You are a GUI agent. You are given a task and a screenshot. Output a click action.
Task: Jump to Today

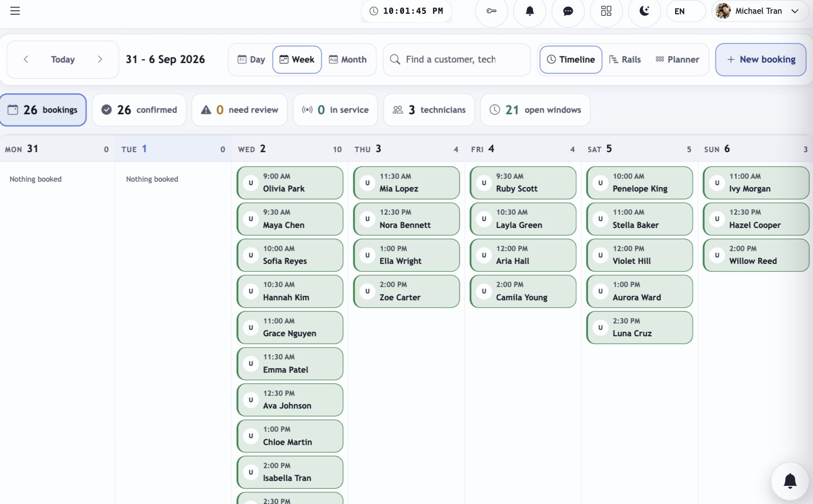point(63,59)
